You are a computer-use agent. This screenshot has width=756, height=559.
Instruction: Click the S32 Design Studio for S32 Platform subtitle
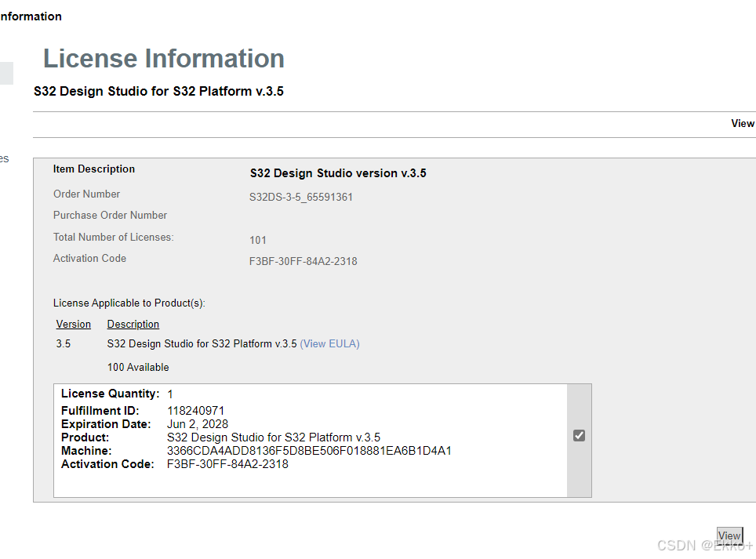point(158,91)
